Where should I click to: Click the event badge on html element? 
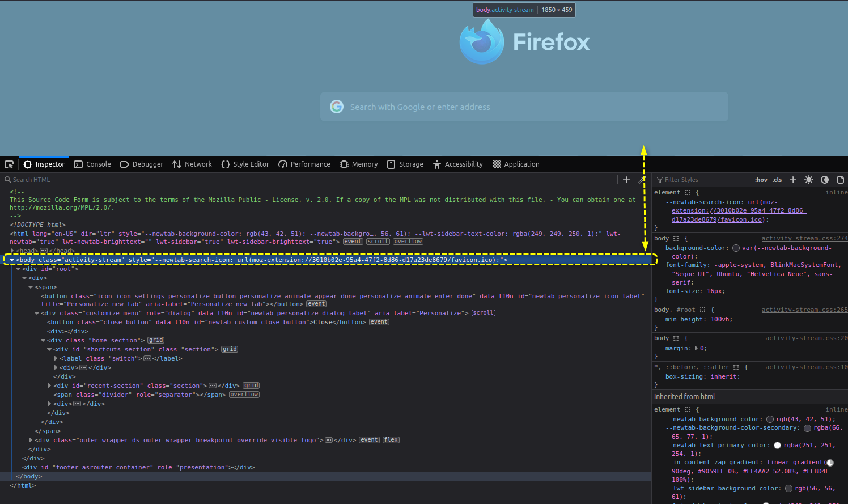(353, 242)
